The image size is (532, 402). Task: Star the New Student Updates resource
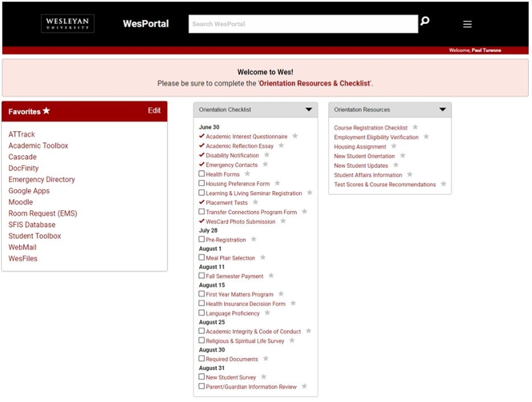396,165
